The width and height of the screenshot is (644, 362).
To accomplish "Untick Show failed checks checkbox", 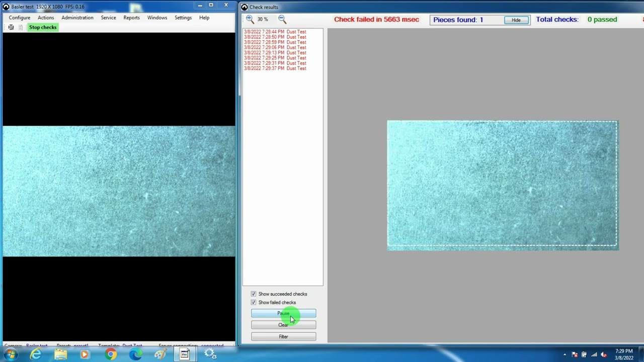I will [254, 302].
